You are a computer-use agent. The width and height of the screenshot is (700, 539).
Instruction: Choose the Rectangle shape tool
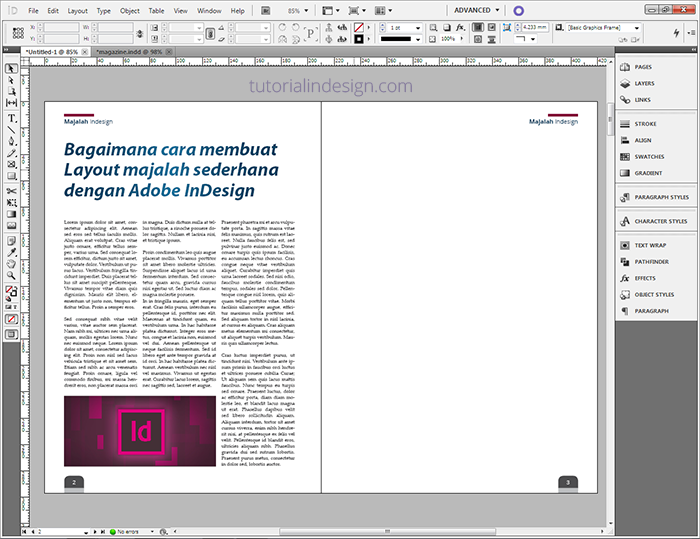pyautogui.click(x=12, y=176)
